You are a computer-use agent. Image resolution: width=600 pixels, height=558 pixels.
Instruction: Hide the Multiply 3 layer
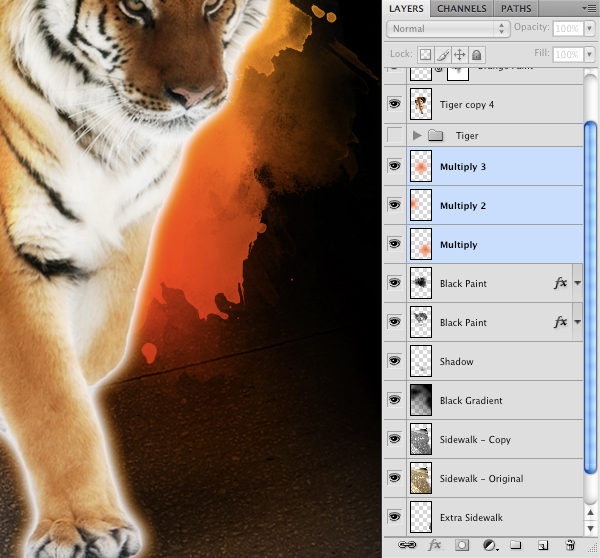pos(395,166)
